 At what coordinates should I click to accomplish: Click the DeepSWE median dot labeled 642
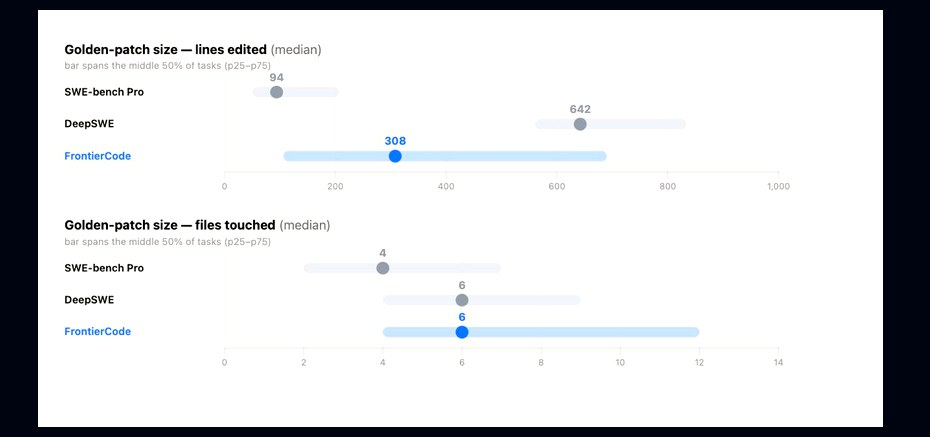(580, 124)
